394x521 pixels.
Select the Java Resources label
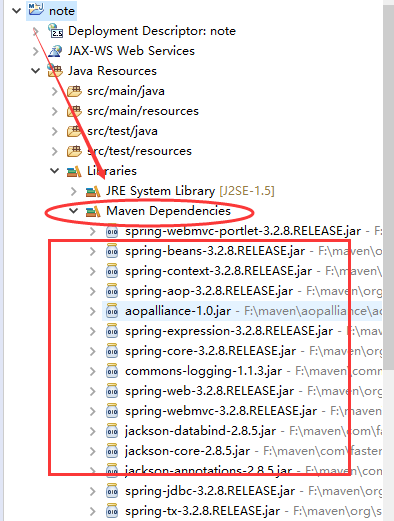click(112, 71)
